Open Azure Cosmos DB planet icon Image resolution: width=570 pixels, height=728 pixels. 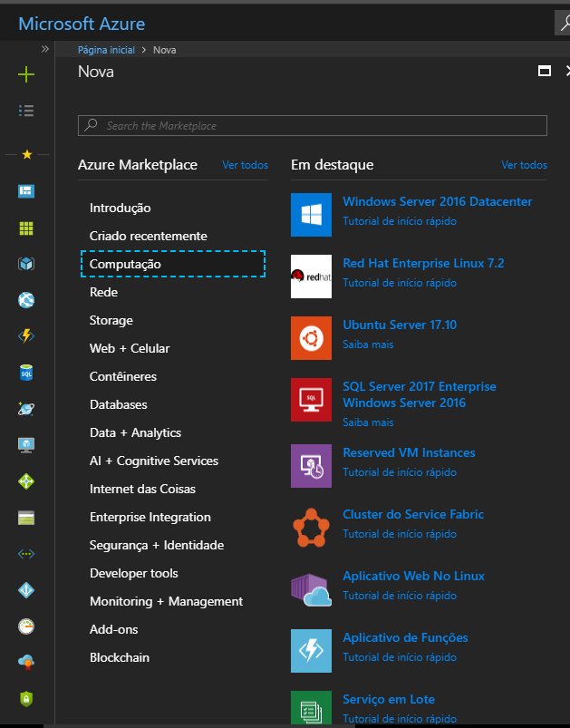tap(26, 409)
